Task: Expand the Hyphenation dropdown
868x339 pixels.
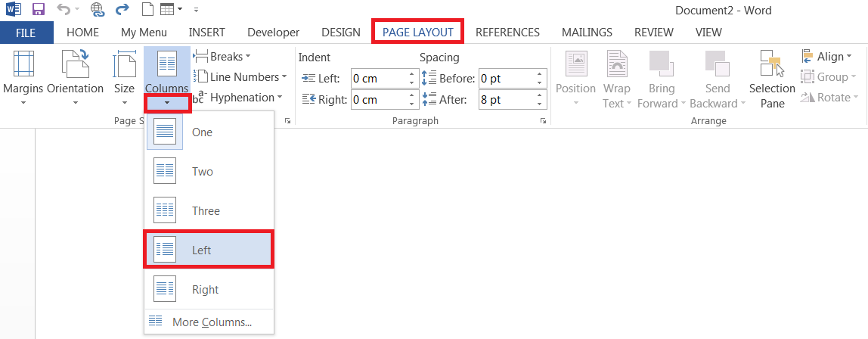Action: point(237,98)
